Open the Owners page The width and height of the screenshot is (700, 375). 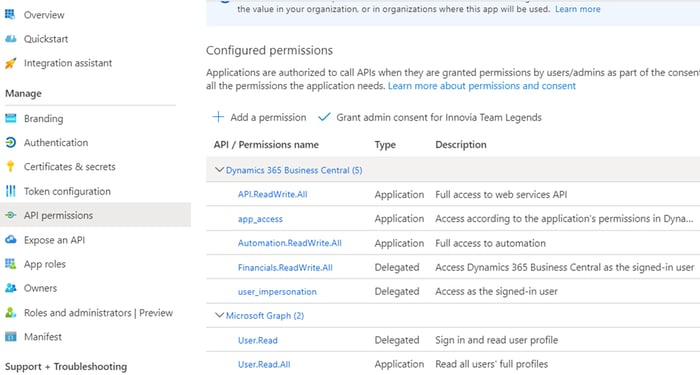click(x=40, y=288)
